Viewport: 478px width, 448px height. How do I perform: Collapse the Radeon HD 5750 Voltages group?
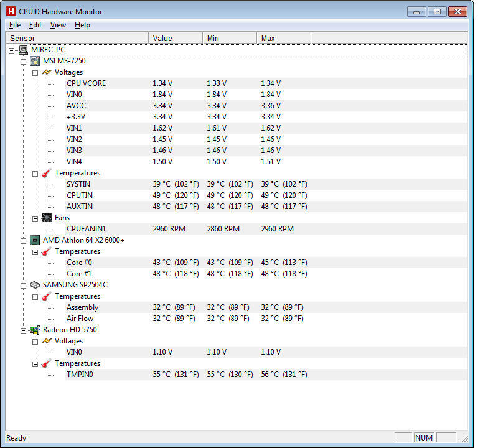pyautogui.click(x=35, y=342)
